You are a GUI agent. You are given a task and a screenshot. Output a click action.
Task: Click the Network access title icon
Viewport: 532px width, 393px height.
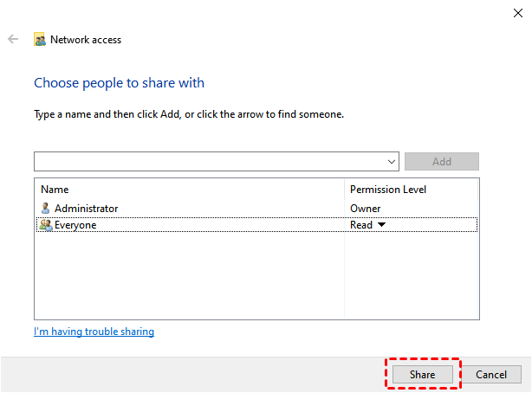click(x=40, y=40)
